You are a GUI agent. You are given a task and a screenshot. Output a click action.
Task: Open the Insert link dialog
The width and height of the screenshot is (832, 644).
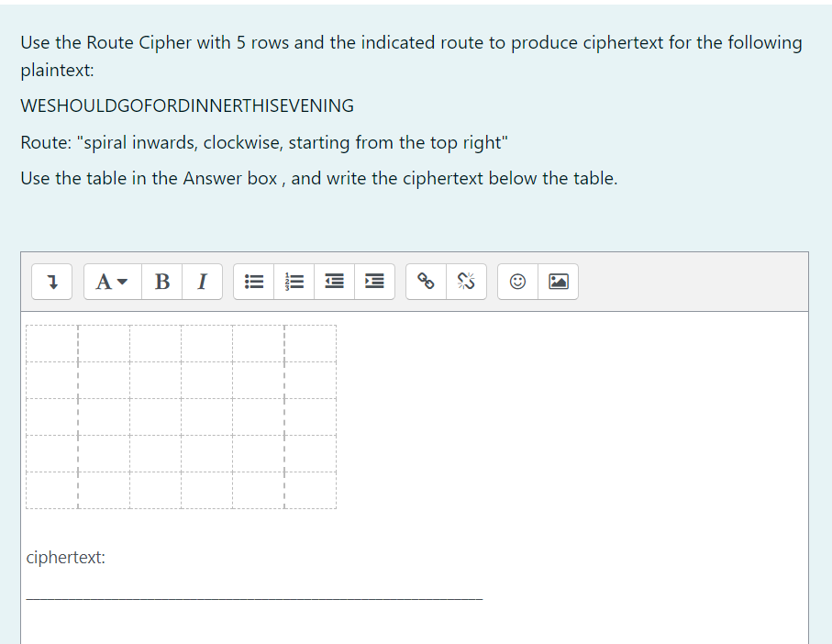pyautogui.click(x=425, y=282)
